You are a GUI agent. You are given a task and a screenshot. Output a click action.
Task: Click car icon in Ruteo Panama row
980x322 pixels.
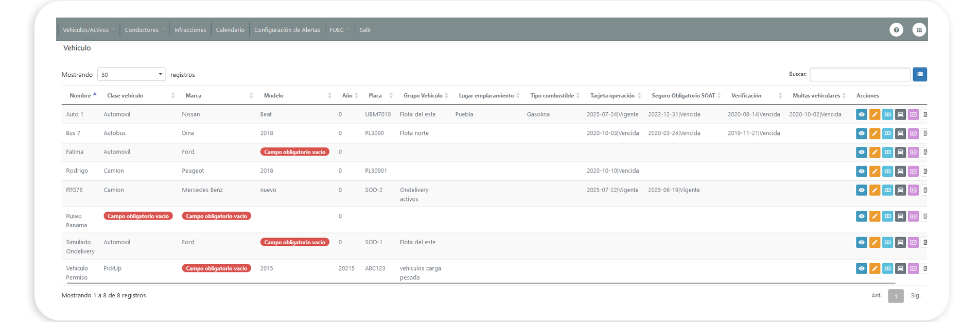pos(900,216)
